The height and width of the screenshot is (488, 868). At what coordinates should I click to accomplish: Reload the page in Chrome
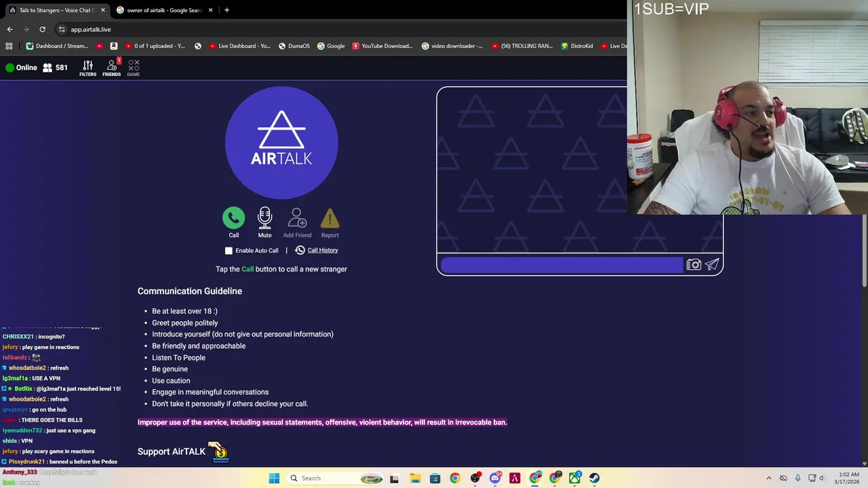pos(42,29)
